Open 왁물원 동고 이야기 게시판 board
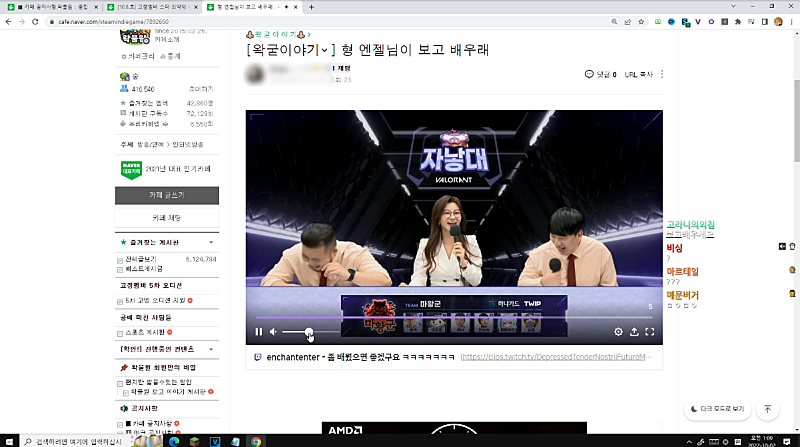This screenshot has height=447, width=800. point(168,392)
